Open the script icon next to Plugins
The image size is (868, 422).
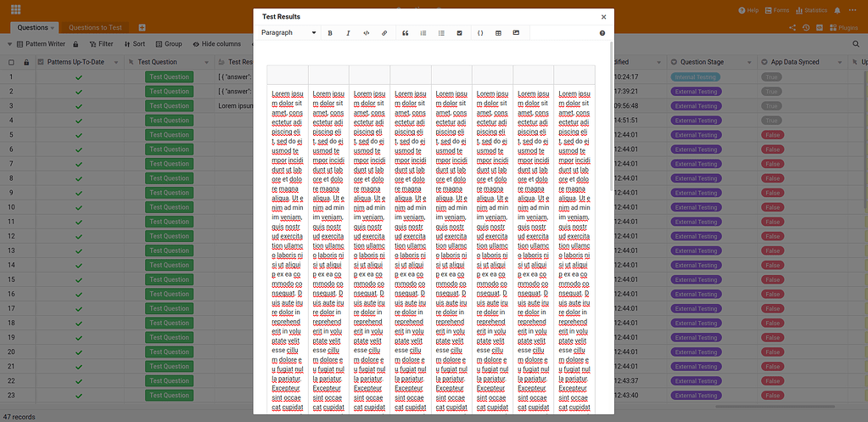[820, 28]
